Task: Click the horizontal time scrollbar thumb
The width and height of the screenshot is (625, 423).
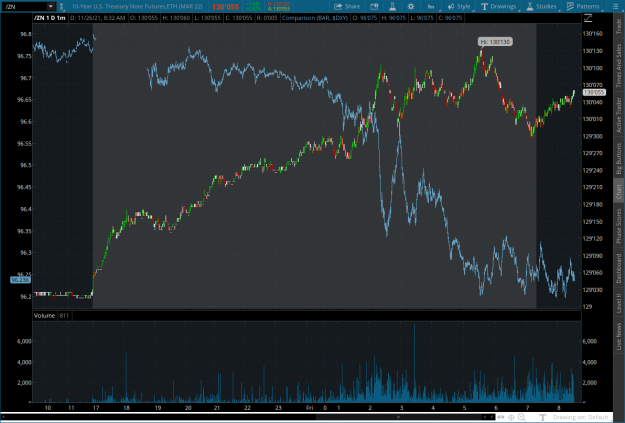Action: [399, 417]
